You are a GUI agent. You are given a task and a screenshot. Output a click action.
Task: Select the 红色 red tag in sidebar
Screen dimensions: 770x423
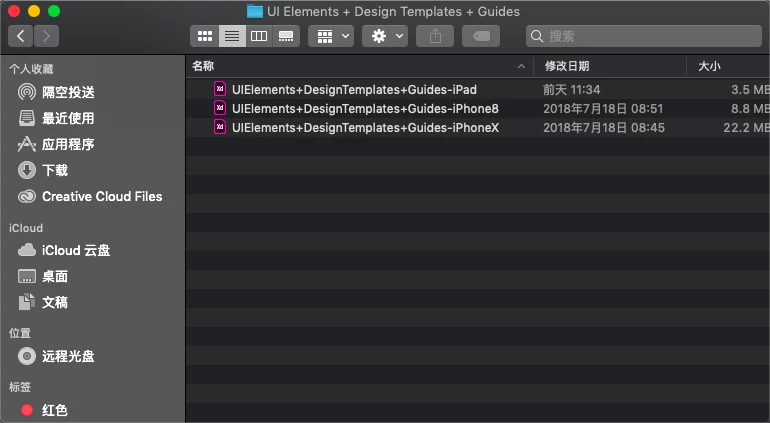pos(55,410)
